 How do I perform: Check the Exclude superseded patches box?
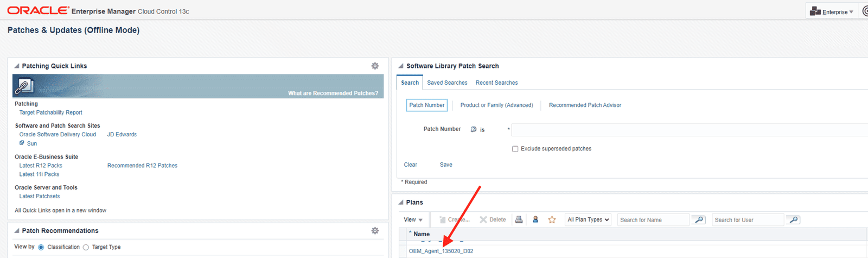pos(515,149)
